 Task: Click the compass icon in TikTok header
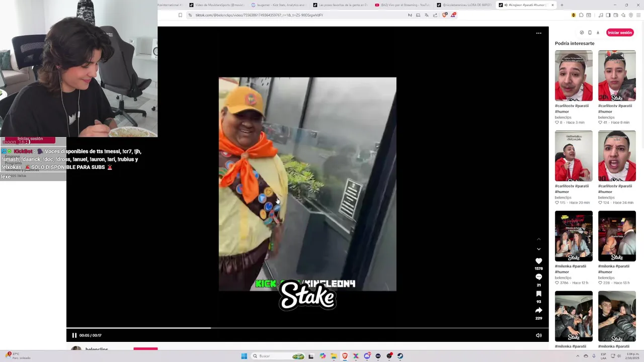582,33
